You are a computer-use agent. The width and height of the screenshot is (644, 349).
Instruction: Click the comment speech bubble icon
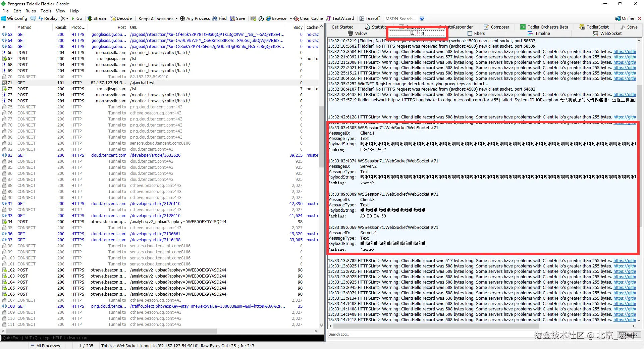click(x=33, y=18)
